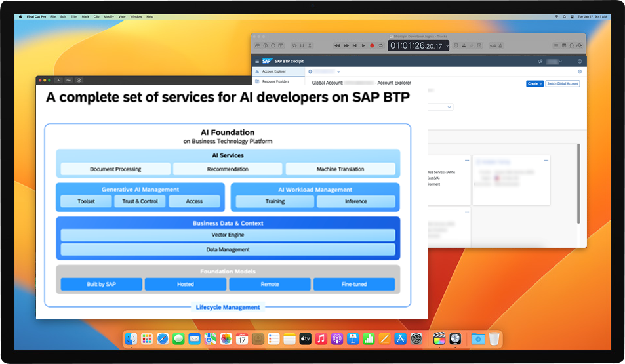Expand the global account breadcrumb chevron

[x=338, y=71]
